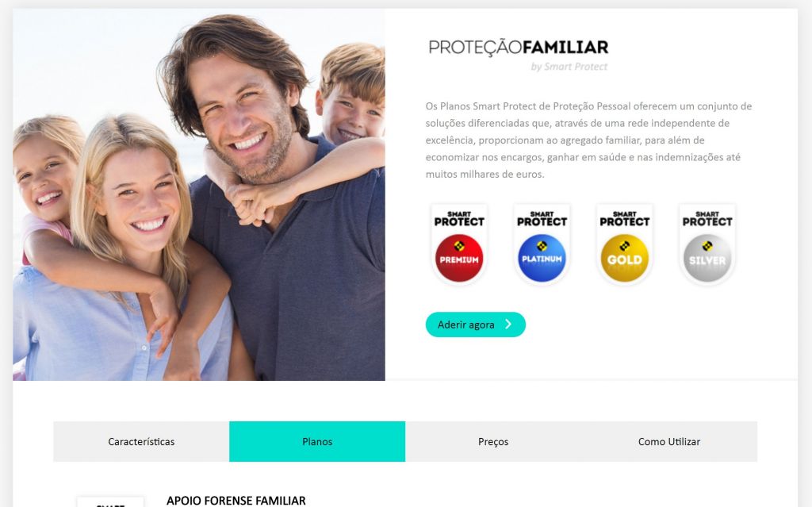Select the Planos tab
The height and width of the screenshot is (507, 812).
point(317,441)
